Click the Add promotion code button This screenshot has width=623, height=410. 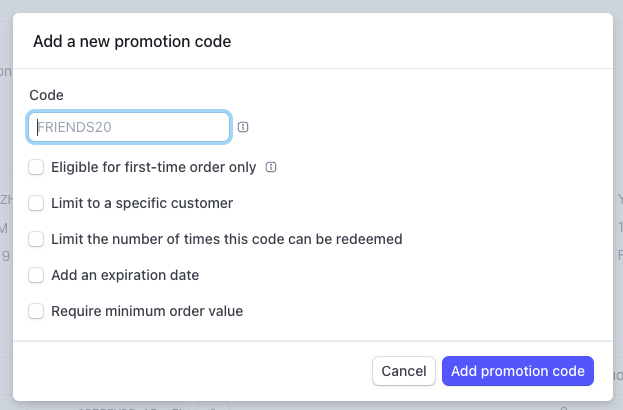518,371
